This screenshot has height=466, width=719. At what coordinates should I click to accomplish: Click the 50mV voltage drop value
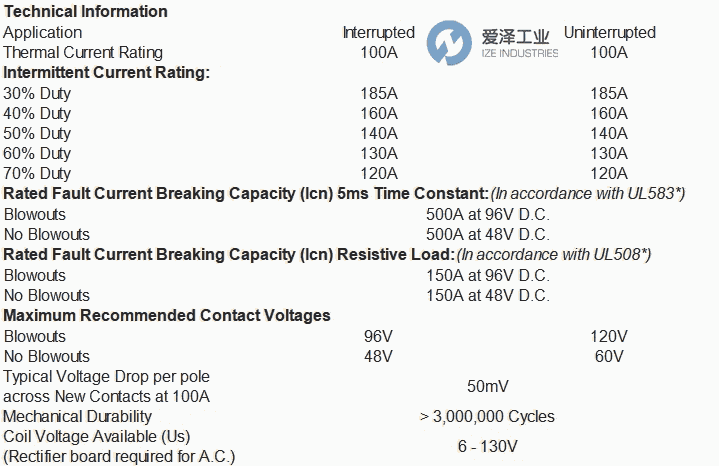pyautogui.click(x=489, y=386)
